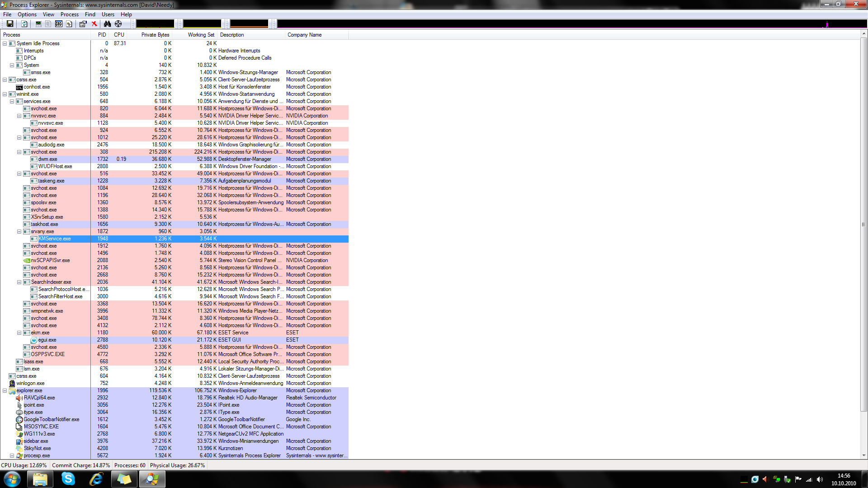The image size is (868, 488).
Task: Open Internet Explorer from the taskbar
Action: pyautogui.click(x=96, y=479)
